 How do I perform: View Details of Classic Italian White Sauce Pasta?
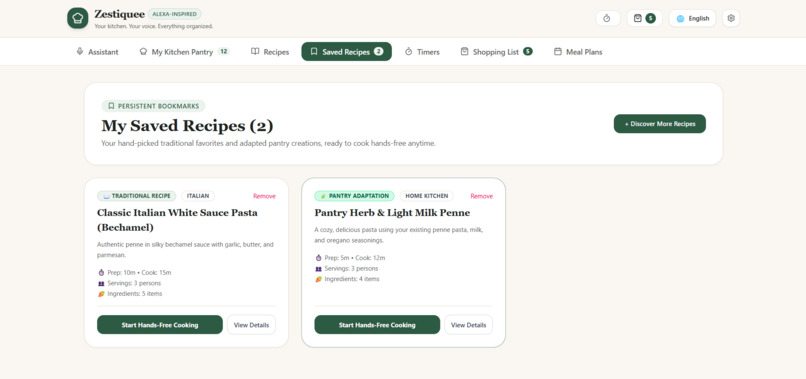click(251, 325)
